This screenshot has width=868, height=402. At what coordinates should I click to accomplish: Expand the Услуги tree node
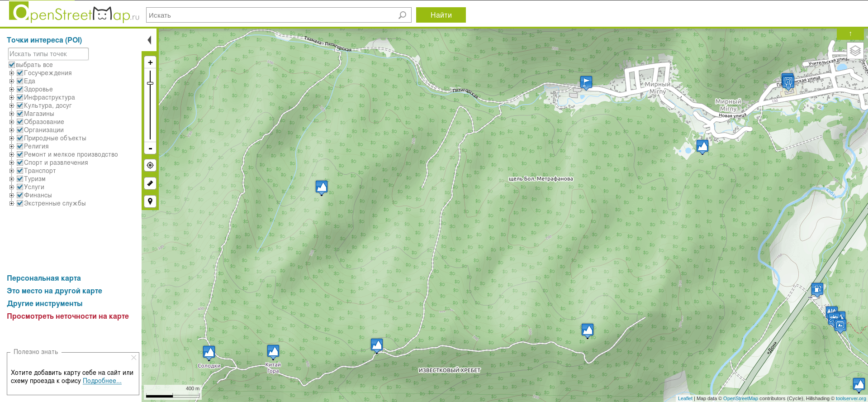click(12, 187)
